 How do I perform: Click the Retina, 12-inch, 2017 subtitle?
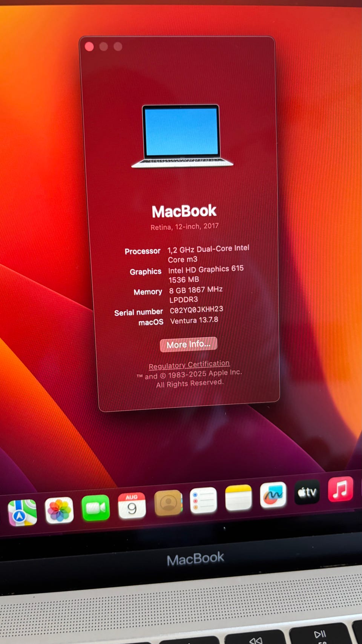tap(184, 227)
